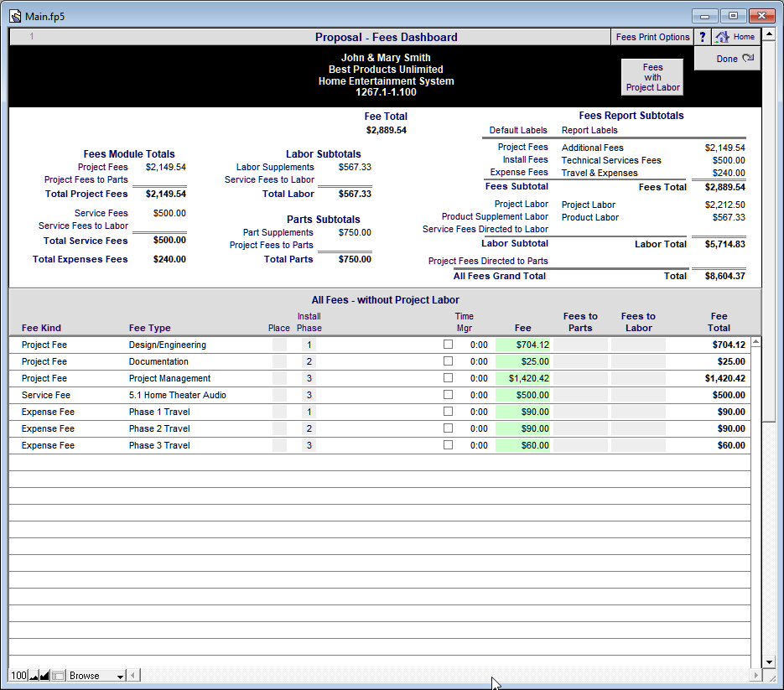Image resolution: width=784 pixels, height=690 pixels.
Task: Click the Part Supplements $750.00 value
Action: (x=355, y=232)
